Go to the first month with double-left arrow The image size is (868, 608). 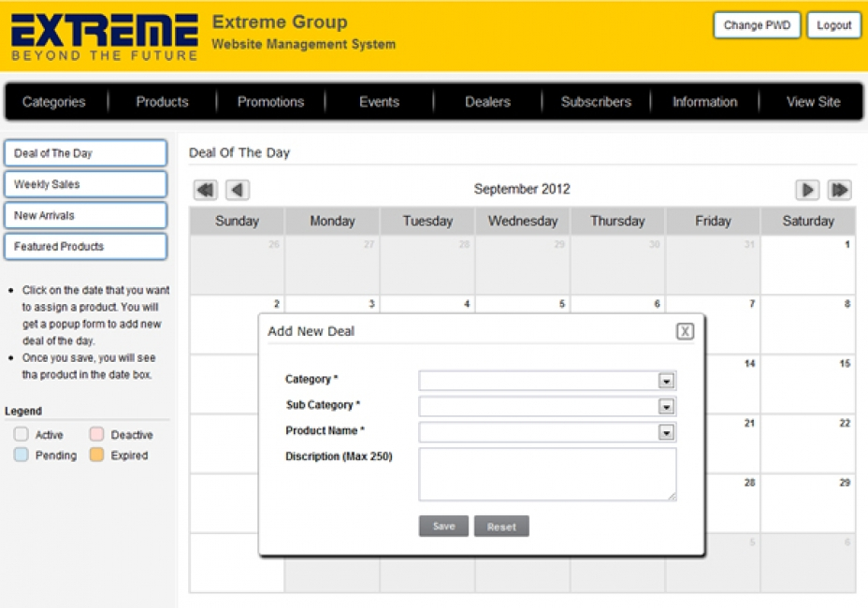point(206,190)
